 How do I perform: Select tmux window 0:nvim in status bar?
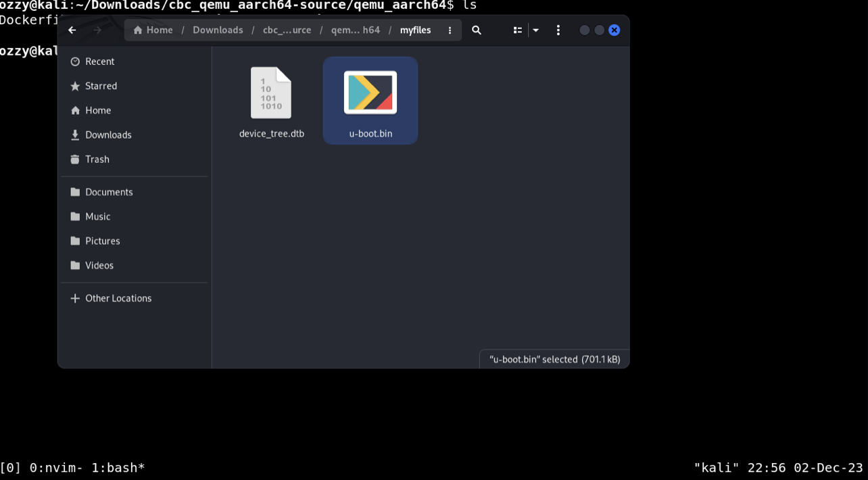click(57, 468)
